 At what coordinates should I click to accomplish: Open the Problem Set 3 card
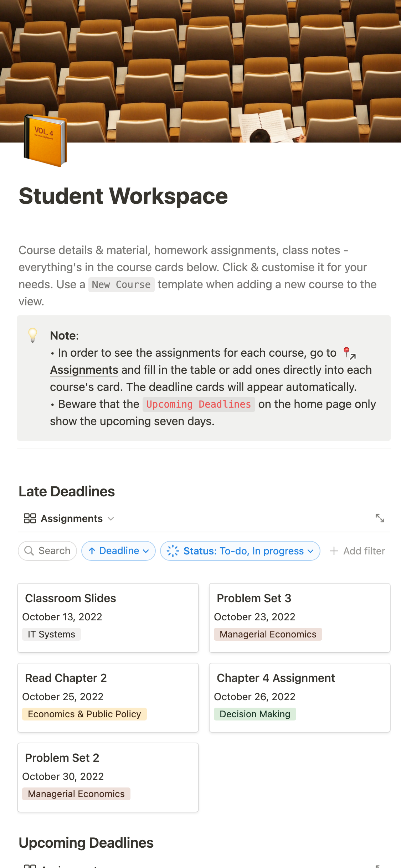(x=299, y=618)
